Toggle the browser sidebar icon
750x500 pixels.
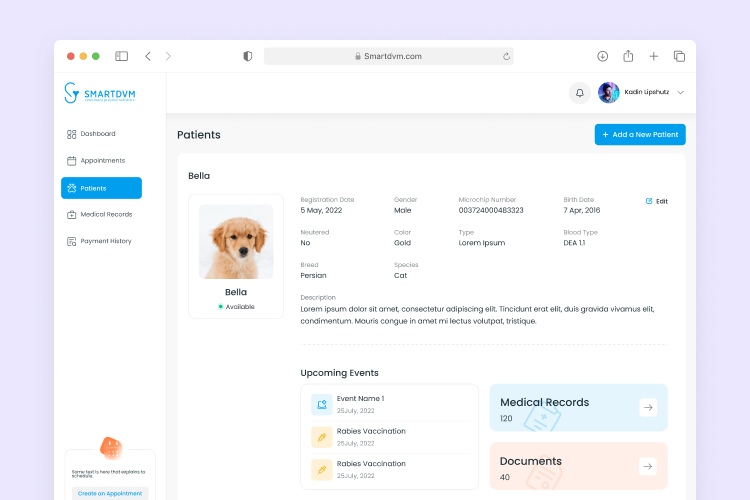[121, 57]
